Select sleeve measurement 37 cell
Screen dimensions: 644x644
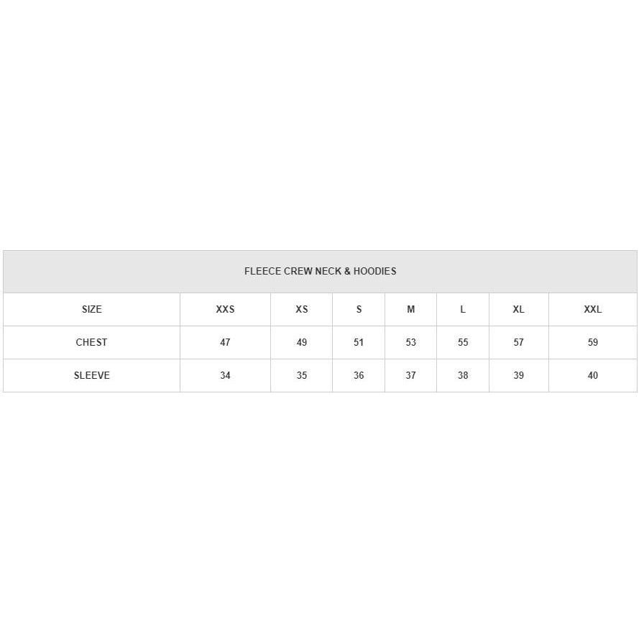point(410,376)
